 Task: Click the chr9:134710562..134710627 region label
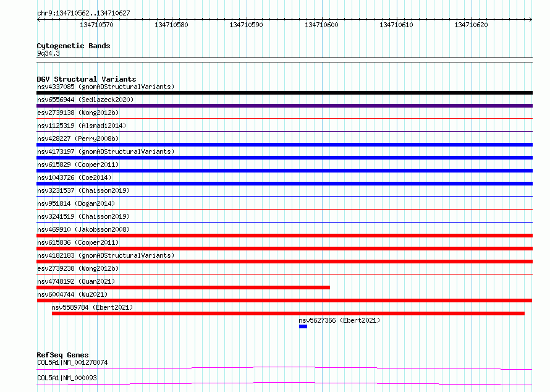83,13
